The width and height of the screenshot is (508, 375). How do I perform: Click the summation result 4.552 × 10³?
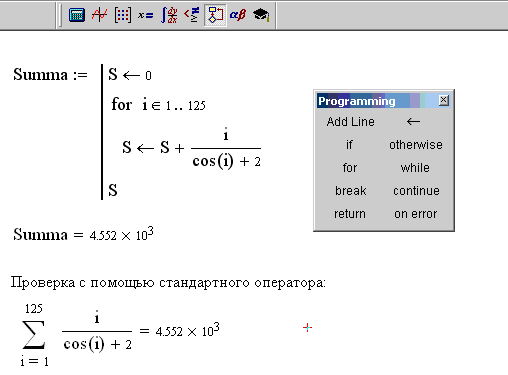pos(188,330)
